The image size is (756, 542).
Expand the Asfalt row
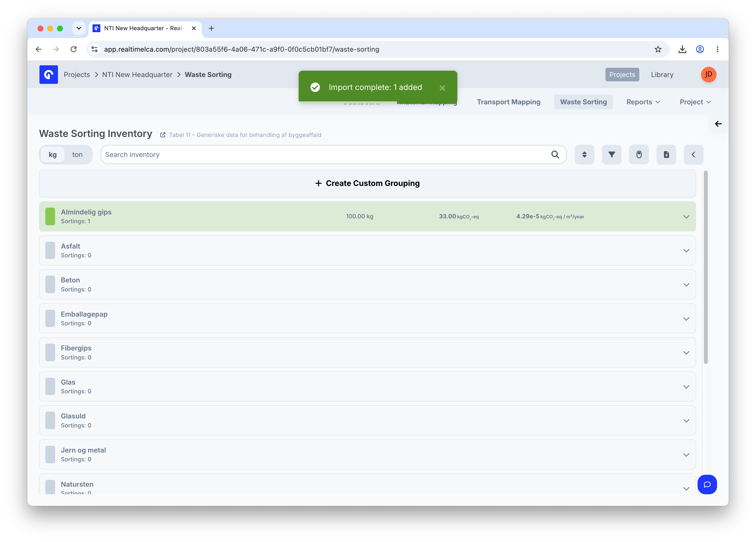click(686, 251)
